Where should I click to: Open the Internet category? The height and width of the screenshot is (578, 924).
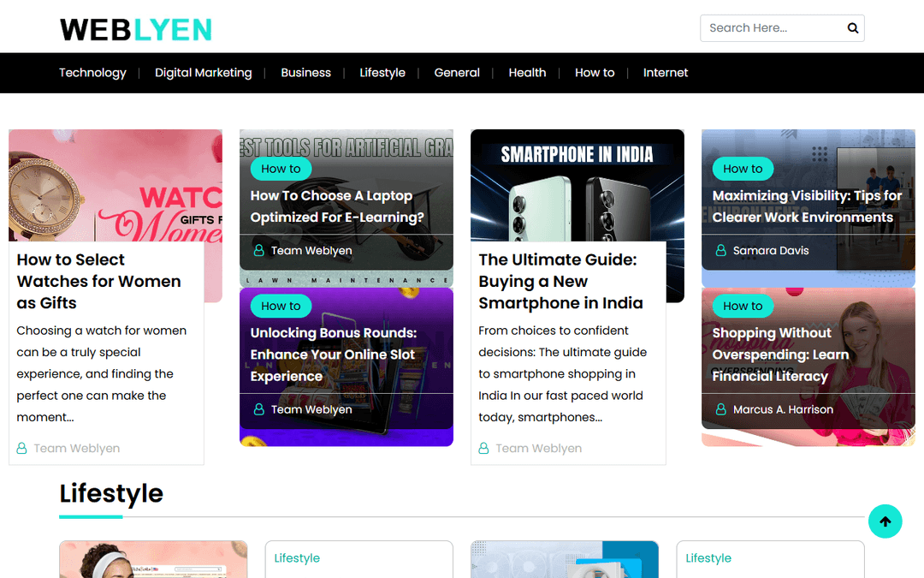[x=666, y=73]
